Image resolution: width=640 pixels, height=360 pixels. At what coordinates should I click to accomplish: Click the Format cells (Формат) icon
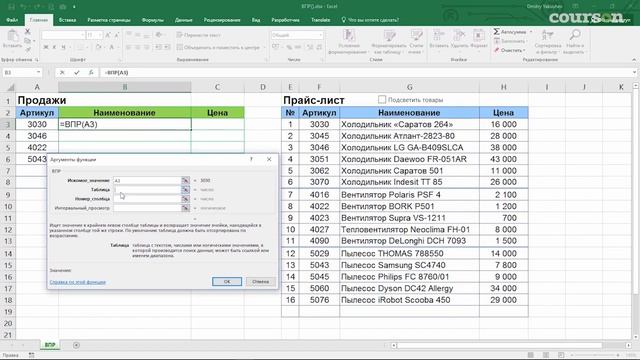click(478, 36)
